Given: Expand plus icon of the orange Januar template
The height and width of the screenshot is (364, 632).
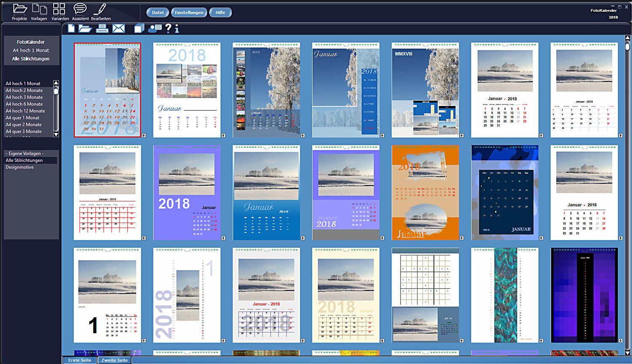Looking at the screenshot, I should click(462, 238).
